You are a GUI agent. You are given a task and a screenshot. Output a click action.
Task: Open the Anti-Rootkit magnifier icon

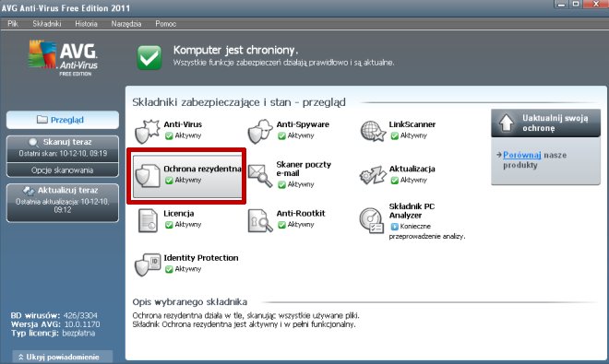(260, 220)
